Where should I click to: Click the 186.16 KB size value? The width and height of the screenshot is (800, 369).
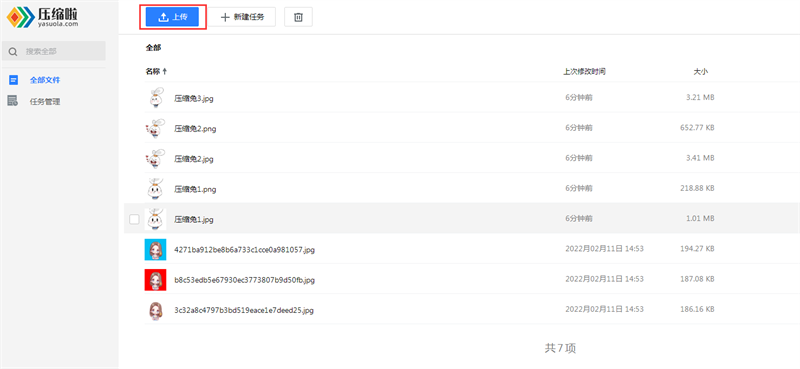tap(697, 309)
